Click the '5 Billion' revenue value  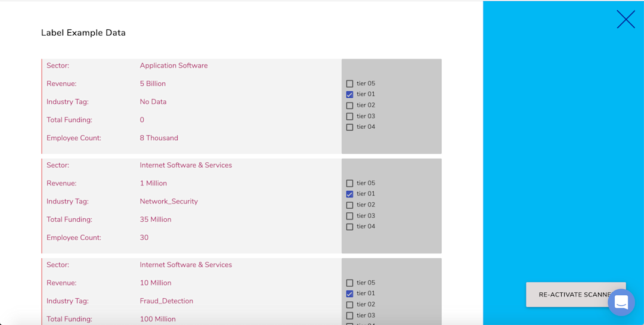[153, 84]
